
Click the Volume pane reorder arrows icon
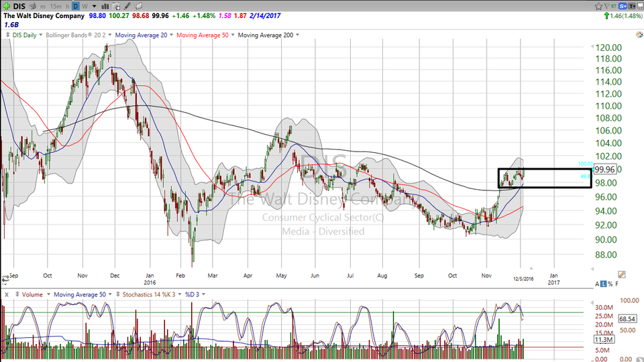(x=17, y=295)
